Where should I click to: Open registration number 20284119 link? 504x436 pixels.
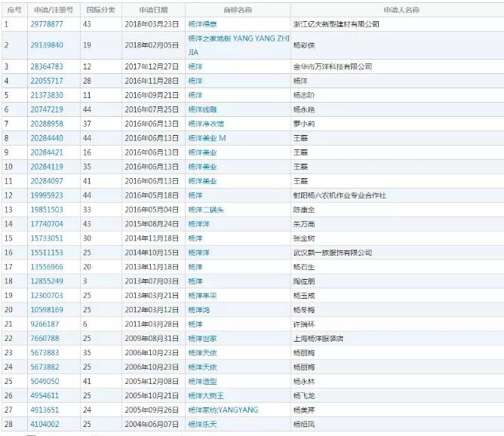click(x=47, y=167)
